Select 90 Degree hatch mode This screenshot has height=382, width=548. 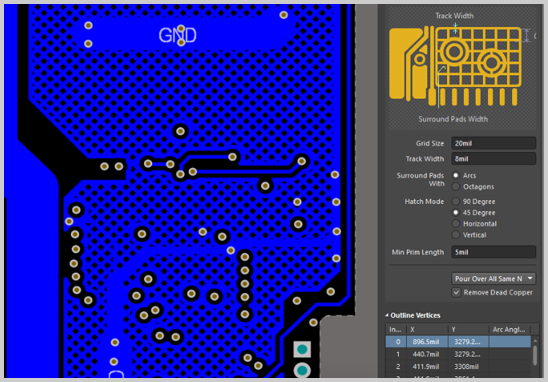[456, 201]
